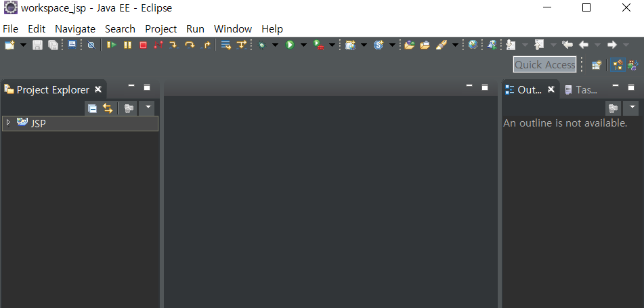Open the Project menu
The height and width of the screenshot is (308, 644).
click(x=161, y=28)
